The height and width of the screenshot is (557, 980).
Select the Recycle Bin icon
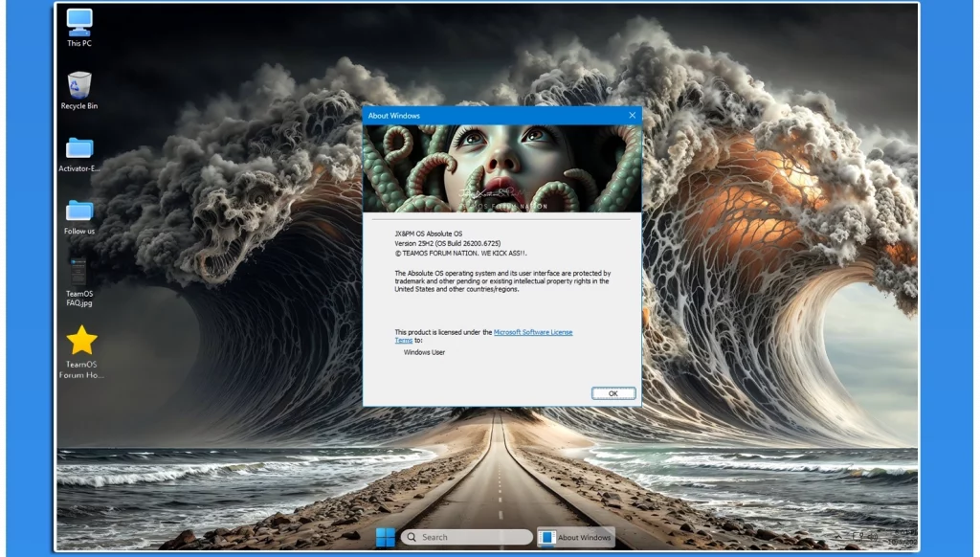[x=79, y=86]
